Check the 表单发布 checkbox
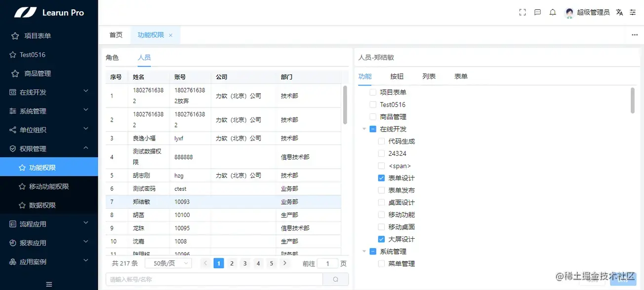The height and width of the screenshot is (290, 644). pyautogui.click(x=381, y=190)
